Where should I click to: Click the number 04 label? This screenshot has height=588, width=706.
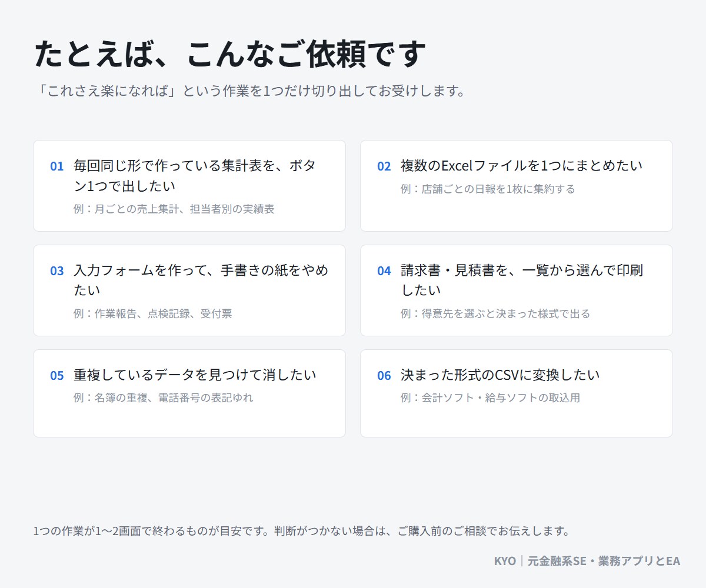pos(384,271)
